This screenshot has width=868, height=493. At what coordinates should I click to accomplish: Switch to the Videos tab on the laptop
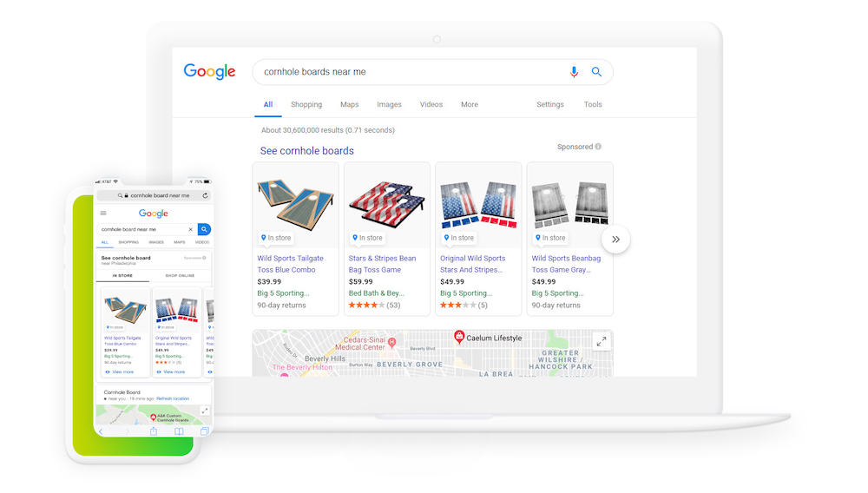(x=431, y=104)
